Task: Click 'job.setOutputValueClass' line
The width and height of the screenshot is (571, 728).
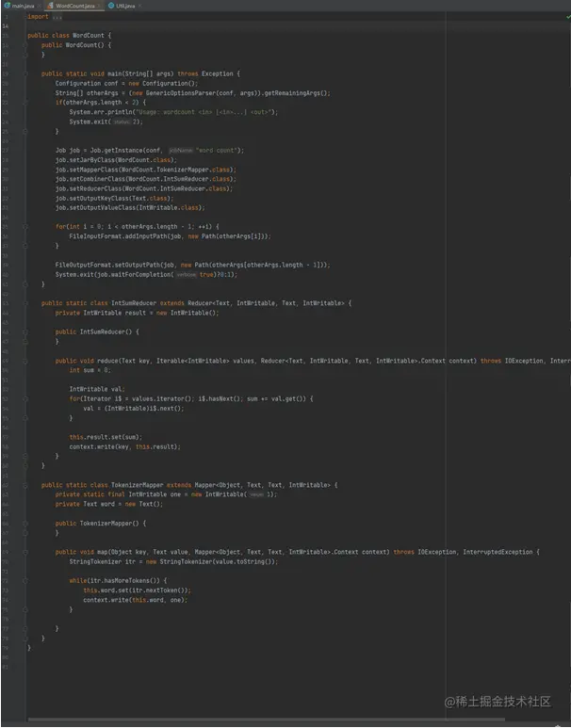Action: click(x=130, y=207)
